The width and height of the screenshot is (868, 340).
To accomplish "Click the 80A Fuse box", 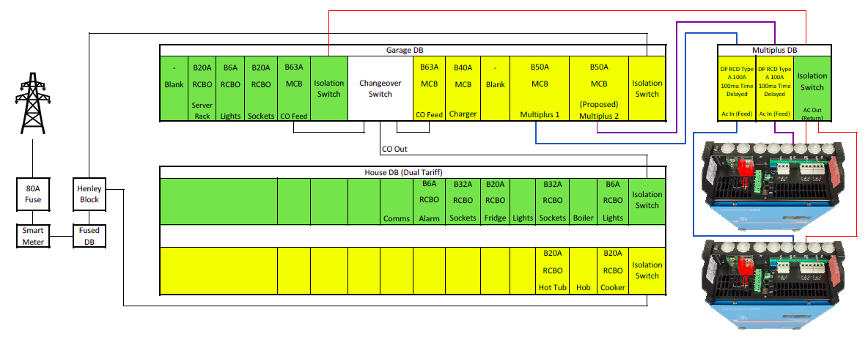I will (x=32, y=192).
